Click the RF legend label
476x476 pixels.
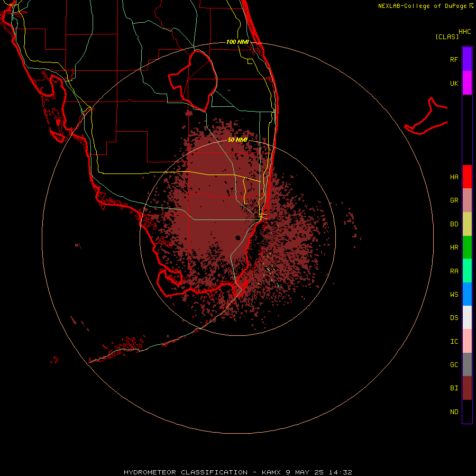pyautogui.click(x=454, y=59)
